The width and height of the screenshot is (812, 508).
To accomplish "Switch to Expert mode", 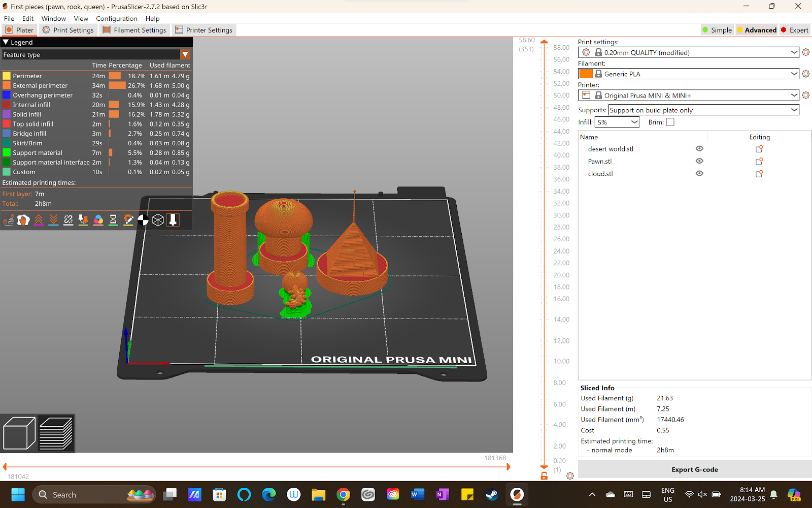I will [795, 30].
